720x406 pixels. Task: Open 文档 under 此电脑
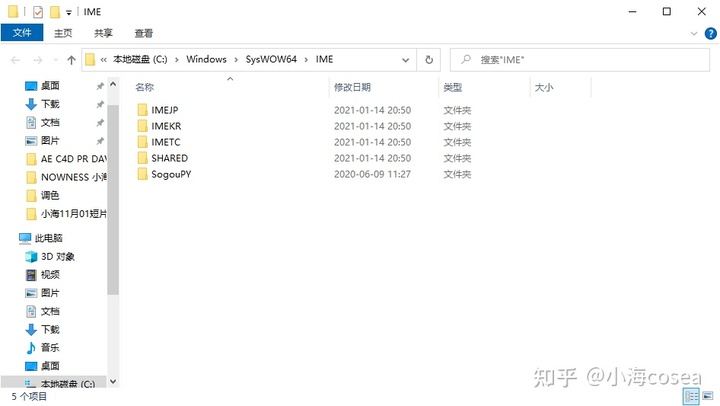pyautogui.click(x=42, y=311)
